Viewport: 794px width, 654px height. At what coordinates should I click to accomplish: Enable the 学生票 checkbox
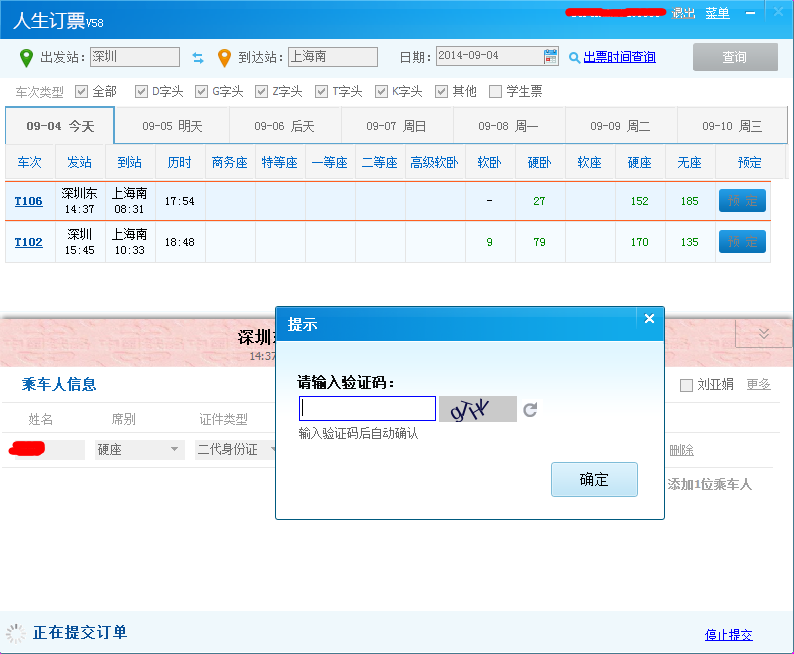click(x=496, y=92)
